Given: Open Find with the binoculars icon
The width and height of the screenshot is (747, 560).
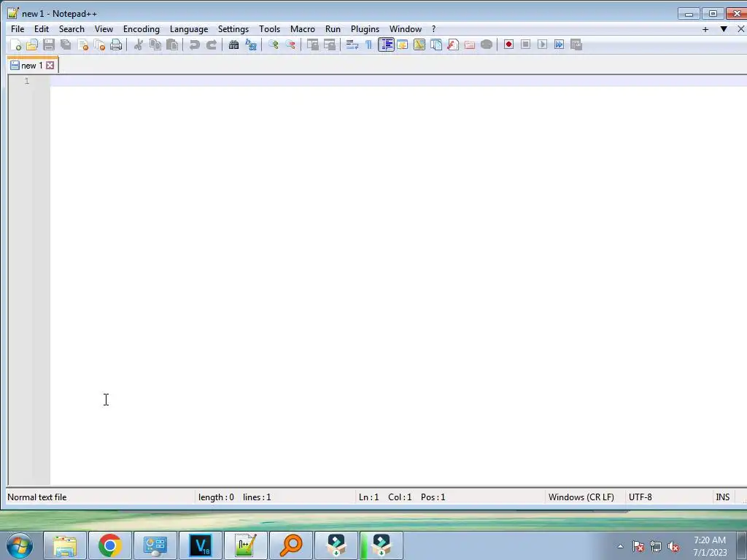Looking at the screenshot, I should point(233,44).
